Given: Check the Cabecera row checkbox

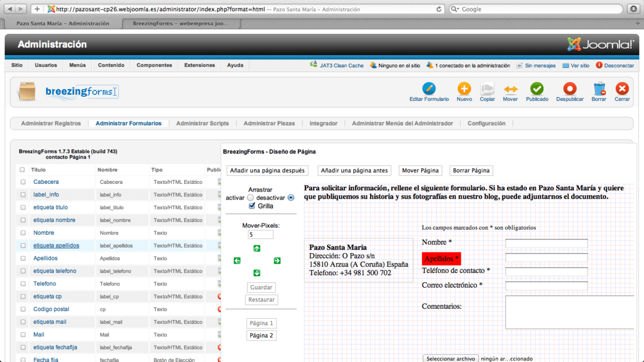Looking at the screenshot, I should [x=23, y=182].
